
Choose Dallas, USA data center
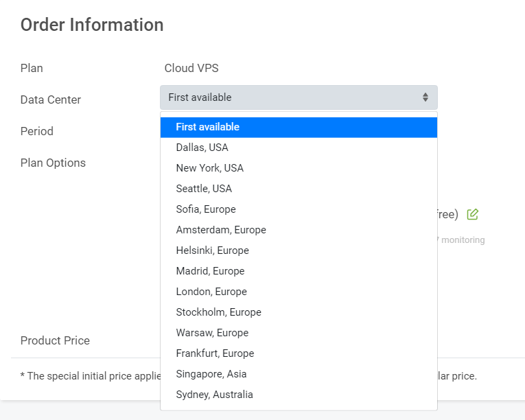202,148
